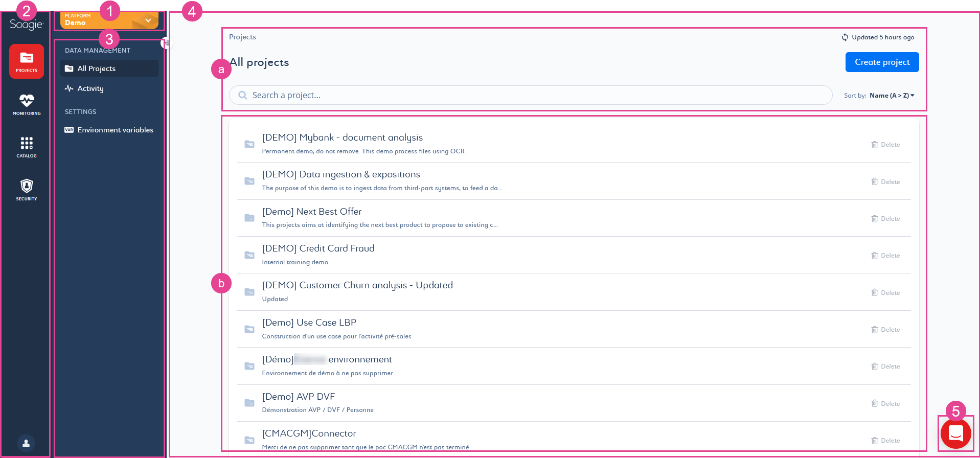Delete the Customer Churn analysis project
The height and width of the screenshot is (458, 980).
tap(885, 293)
